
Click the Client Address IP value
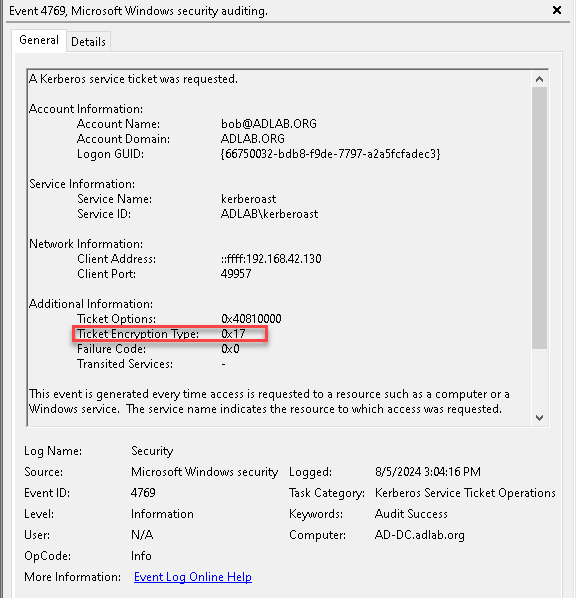271,259
